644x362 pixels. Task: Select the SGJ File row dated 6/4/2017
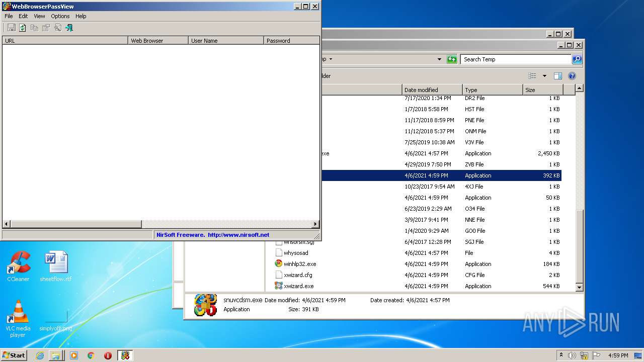pyautogui.click(x=418, y=242)
